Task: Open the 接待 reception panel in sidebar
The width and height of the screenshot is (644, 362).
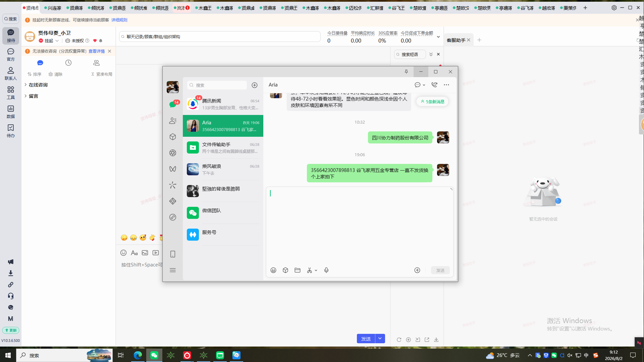Action: [11, 36]
